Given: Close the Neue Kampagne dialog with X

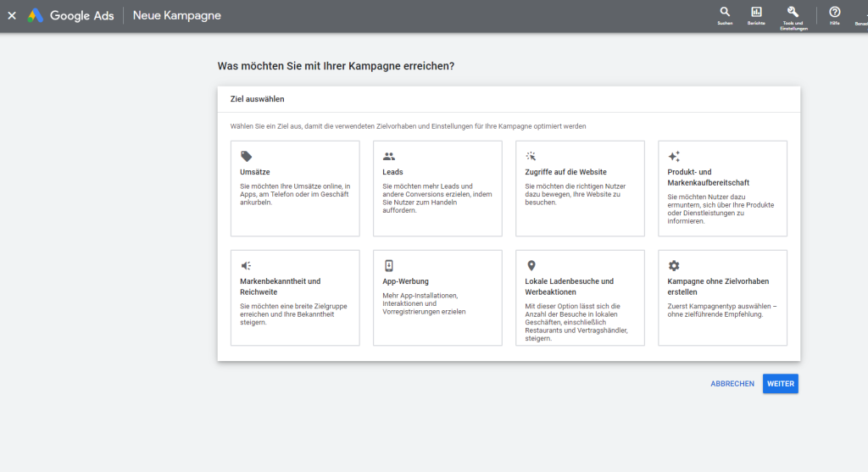Looking at the screenshot, I should coord(12,16).
